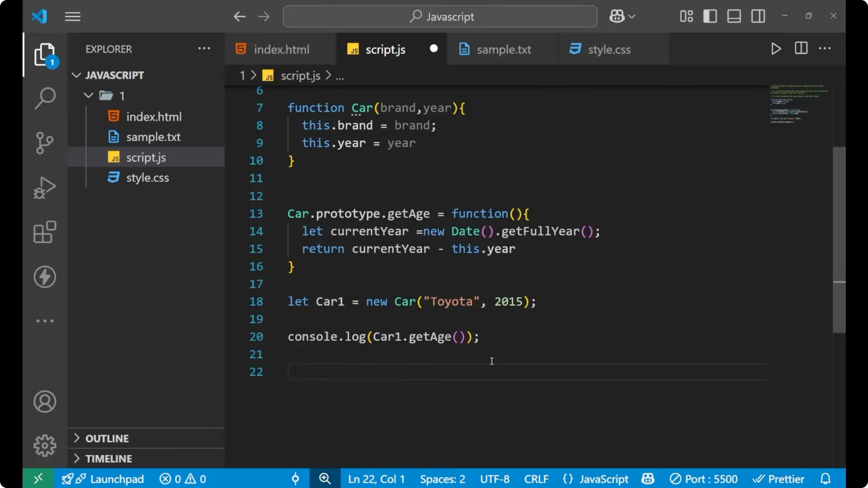Open notifications via the status bar bell
Viewport: 868px width, 488px height.
tap(826, 479)
